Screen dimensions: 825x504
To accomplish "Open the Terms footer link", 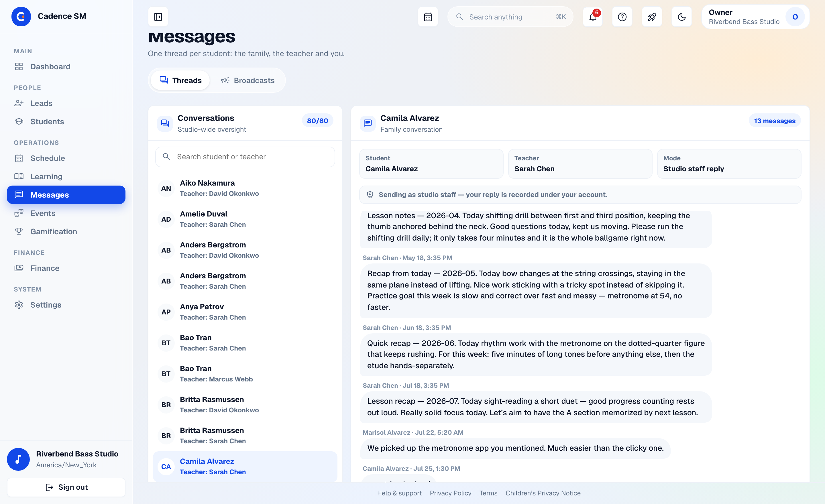I will tap(488, 493).
